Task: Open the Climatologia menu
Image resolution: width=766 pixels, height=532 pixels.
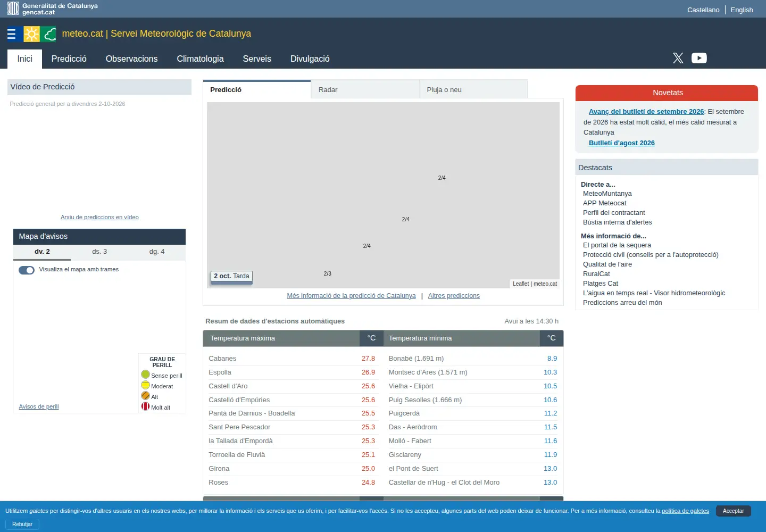Action: point(200,59)
